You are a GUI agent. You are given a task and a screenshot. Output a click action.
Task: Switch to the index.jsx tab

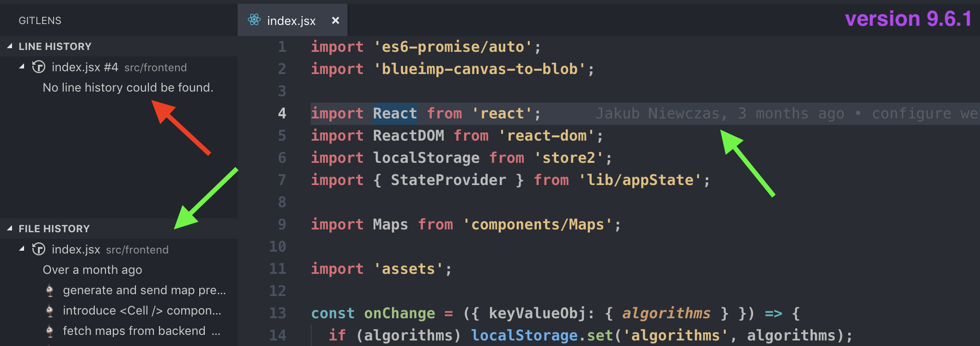(293, 20)
